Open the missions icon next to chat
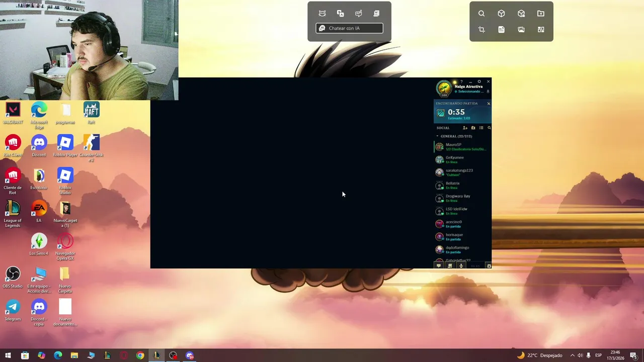This screenshot has height=362, width=644. [x=450, y=265]
